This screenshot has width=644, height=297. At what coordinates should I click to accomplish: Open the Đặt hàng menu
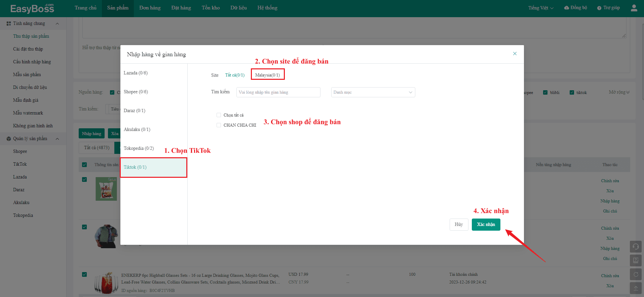181,8
